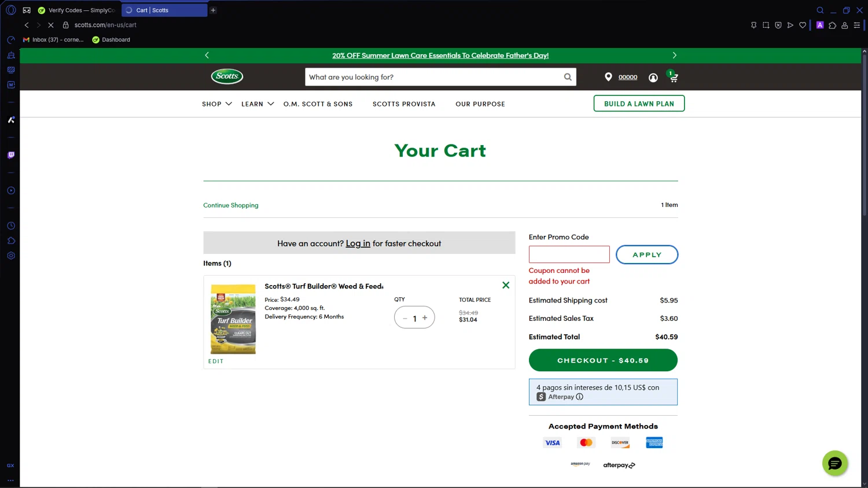Viewport: 868px width, 488px height.
Task: Decrease quantity with minus button
Action: [405, 318]
